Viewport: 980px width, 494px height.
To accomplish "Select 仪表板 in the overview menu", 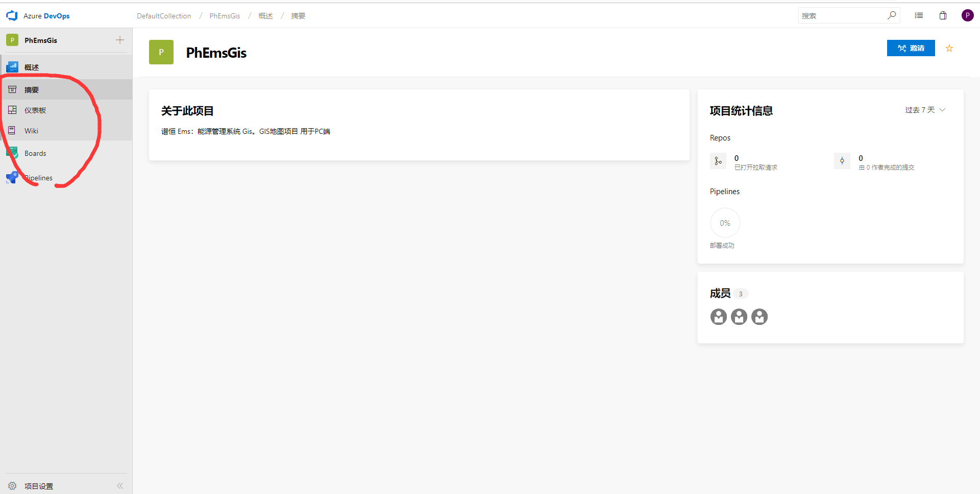I will click(35, 110).
